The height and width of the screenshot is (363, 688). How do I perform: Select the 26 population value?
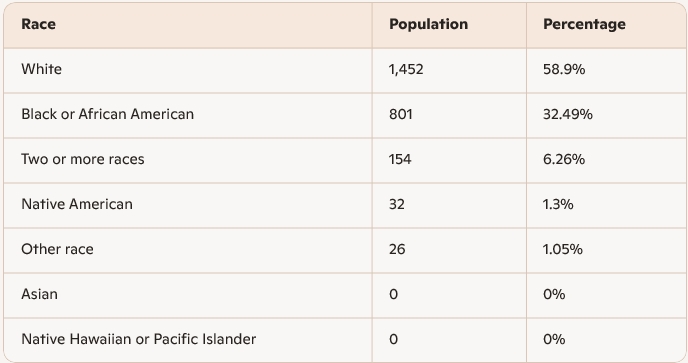point(397,249)
